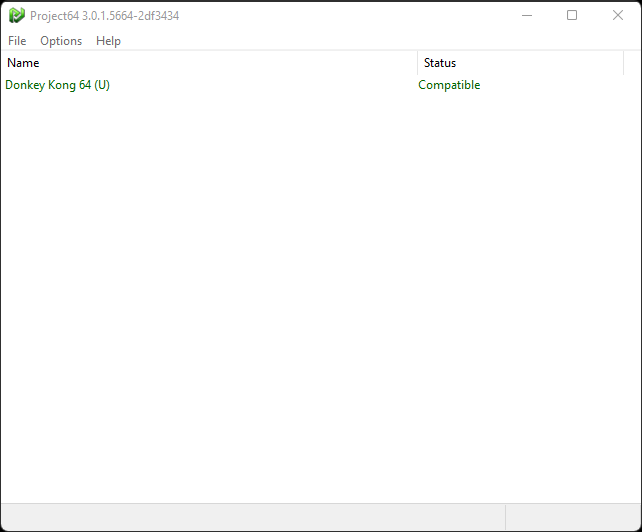The height and width of the screenshot is (532, 642).
Task: Click the Compatible status cell
Action: [x=449, y=85]
